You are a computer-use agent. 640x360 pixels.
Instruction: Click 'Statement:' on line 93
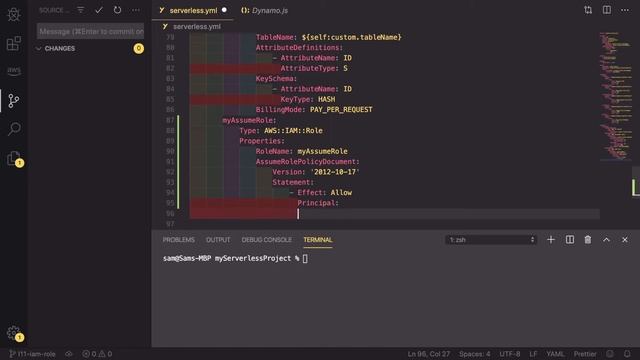[293, 182]
